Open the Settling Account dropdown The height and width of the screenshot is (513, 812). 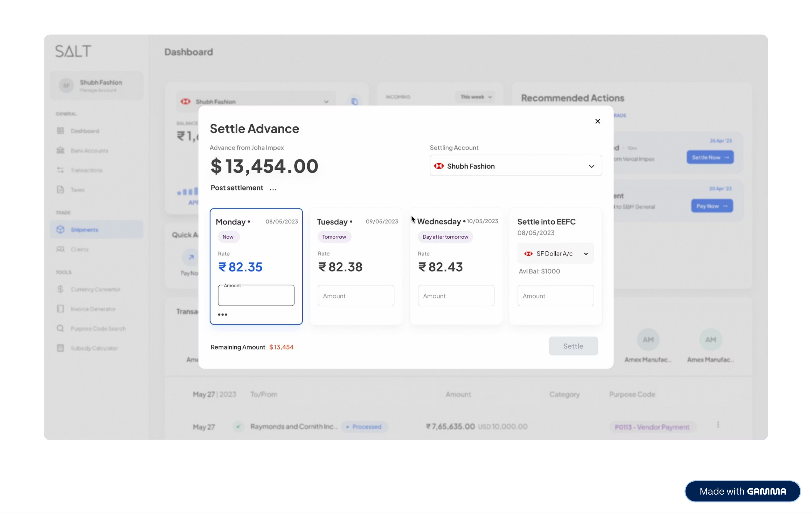[x=515, y=166]
